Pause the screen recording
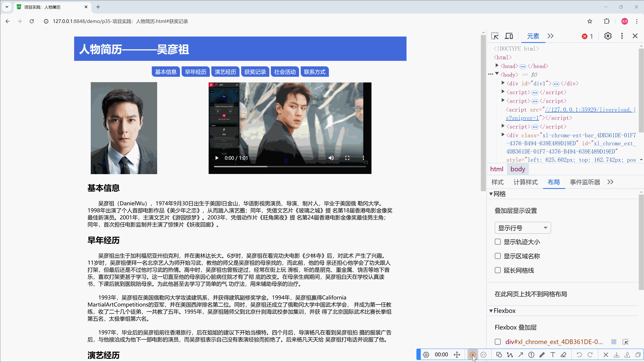644x362 pixels. coord(484,354)
